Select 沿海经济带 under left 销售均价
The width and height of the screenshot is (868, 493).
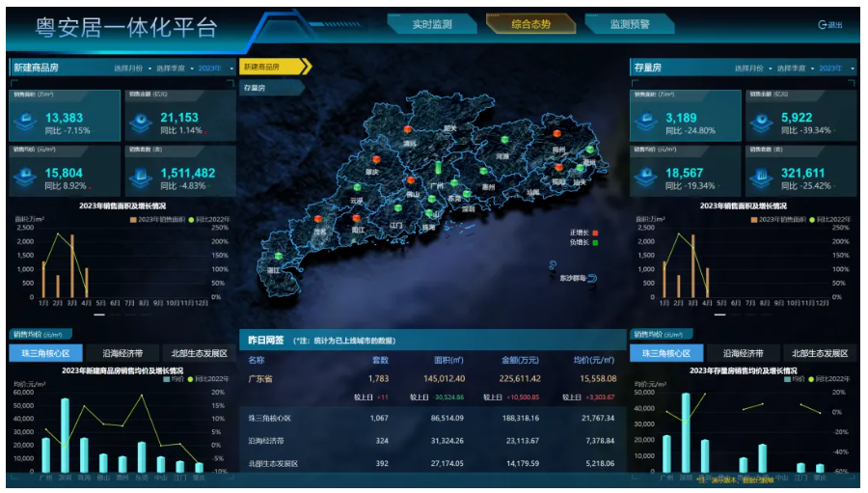pos(122,353)
